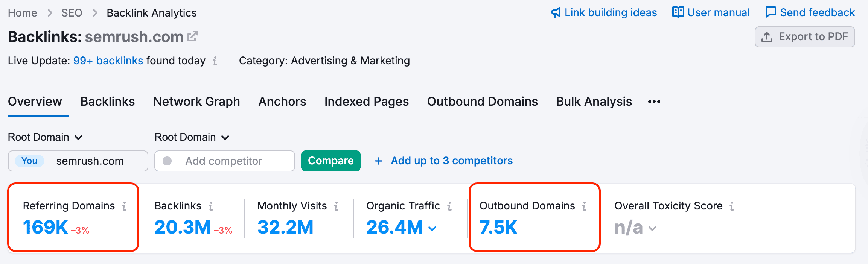Click megaphone icon of Link building ideas
Viewport: 868px width, 264px height.
point(556,13)
